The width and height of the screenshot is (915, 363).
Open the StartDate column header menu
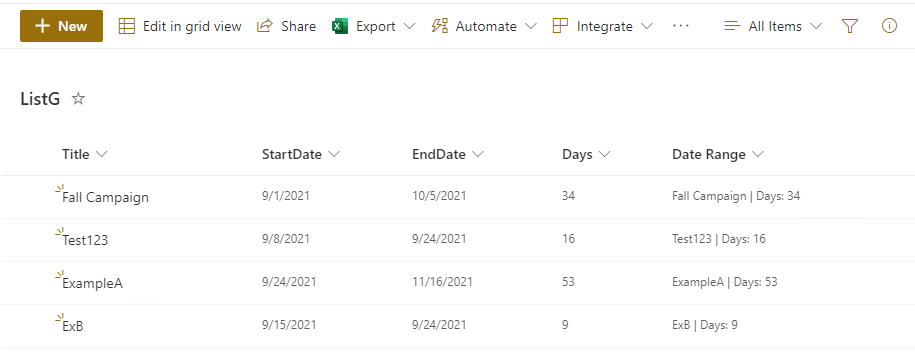[x=301, y=155]
